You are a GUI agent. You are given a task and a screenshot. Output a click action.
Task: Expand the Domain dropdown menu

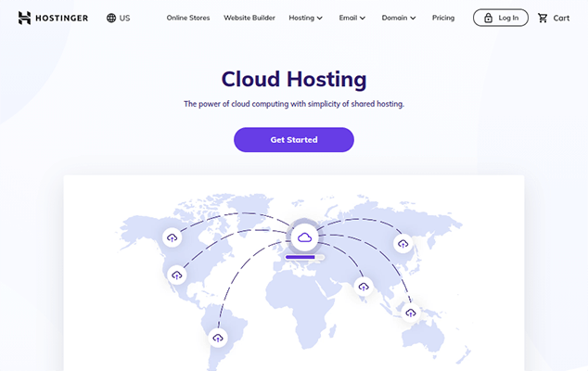point(399,18)
